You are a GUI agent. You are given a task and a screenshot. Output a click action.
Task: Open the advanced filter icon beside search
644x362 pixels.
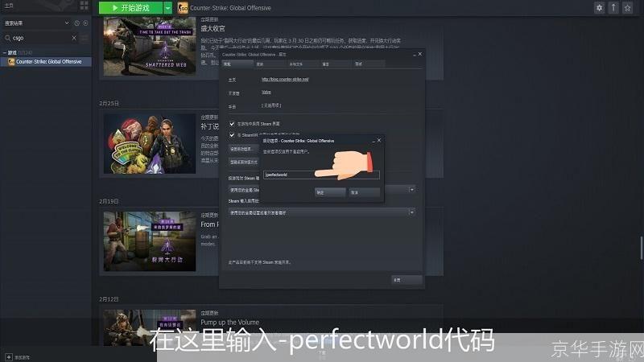pyautogui.click(x=85, y=38)
